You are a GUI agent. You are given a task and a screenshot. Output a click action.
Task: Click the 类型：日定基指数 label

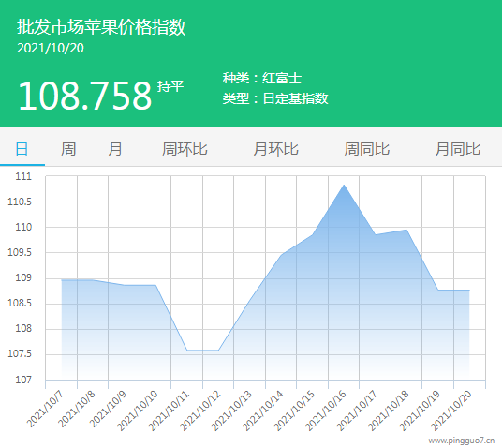tap(275, 98)
